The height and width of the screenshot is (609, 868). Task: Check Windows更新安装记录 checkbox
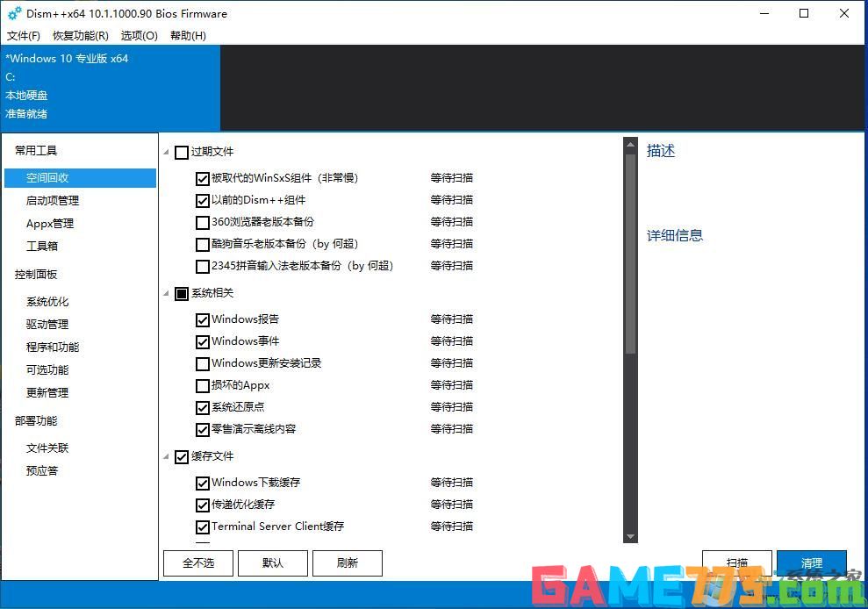coord(203,364)
